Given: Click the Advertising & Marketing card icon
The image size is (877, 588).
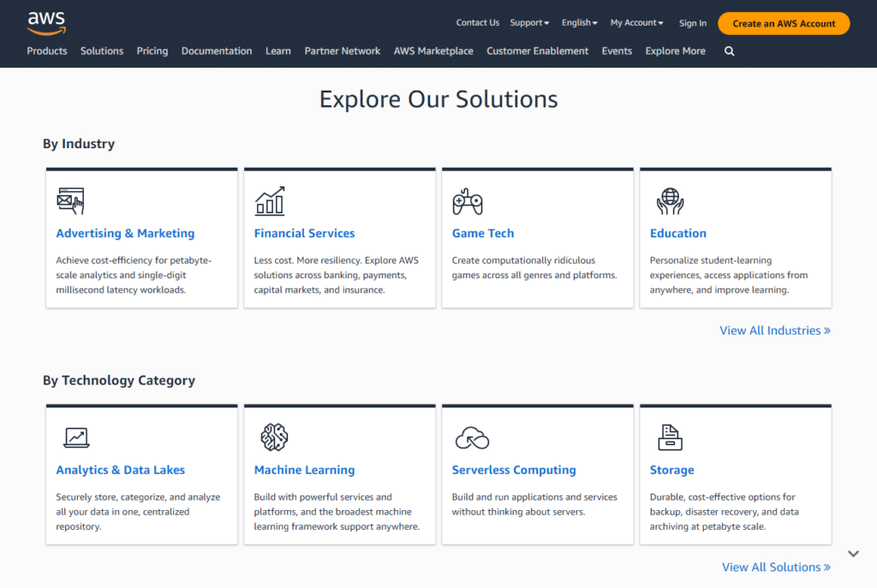Looking at the screenshot, I should (x=70, y=200).
